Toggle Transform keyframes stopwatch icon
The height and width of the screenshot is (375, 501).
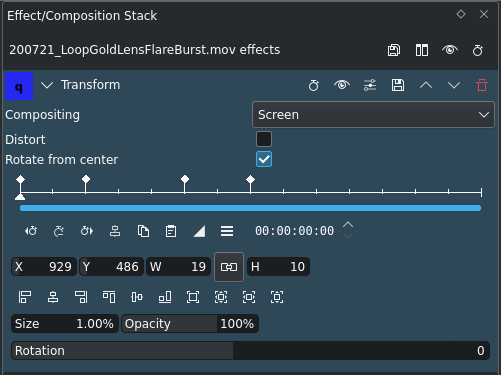[314, 85]
